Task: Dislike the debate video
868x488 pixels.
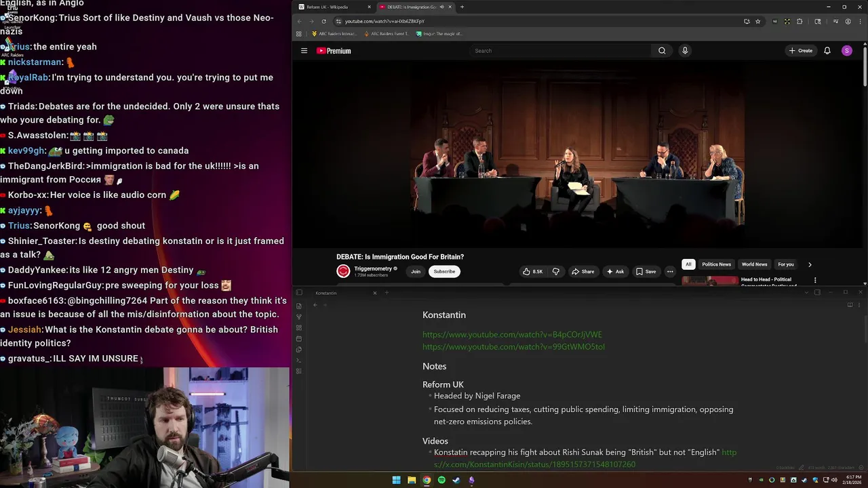Action: tap(556, 271)
